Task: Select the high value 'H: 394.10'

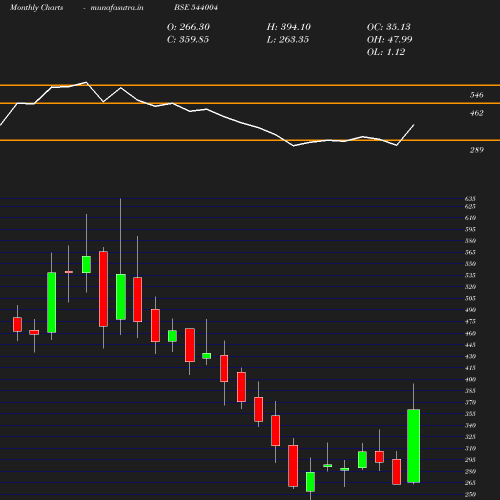Action: click(289, 27)
